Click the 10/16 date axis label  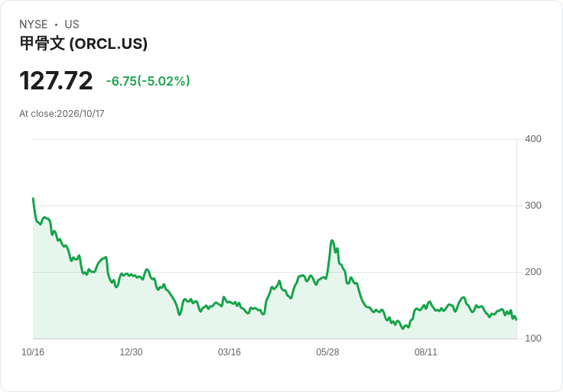33,352
